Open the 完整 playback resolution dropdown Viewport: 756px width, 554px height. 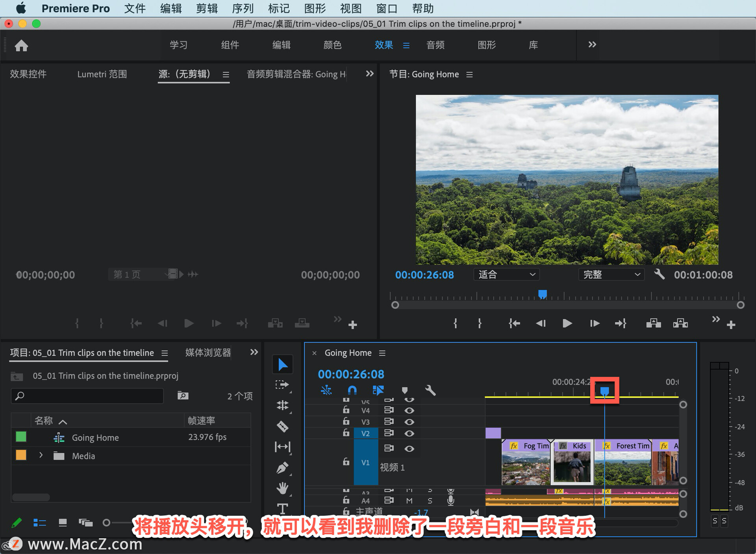[x=611, y=275]
